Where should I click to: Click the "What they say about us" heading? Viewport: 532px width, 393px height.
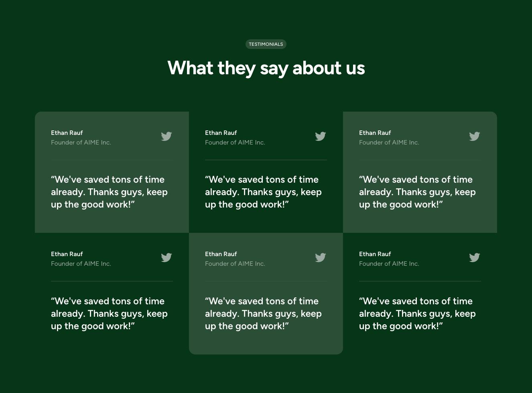[x=266, y=68]
